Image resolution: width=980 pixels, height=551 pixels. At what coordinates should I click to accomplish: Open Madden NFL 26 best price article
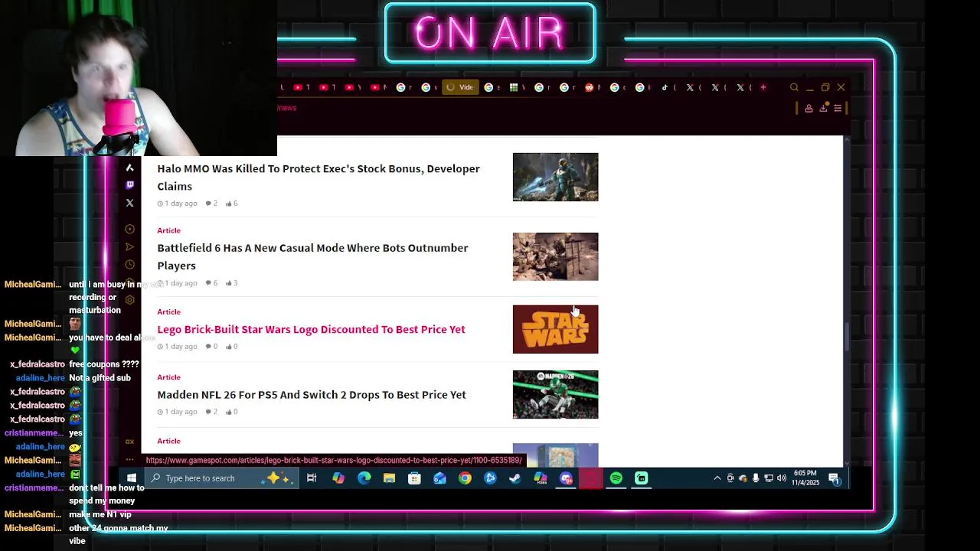point(312,395)
